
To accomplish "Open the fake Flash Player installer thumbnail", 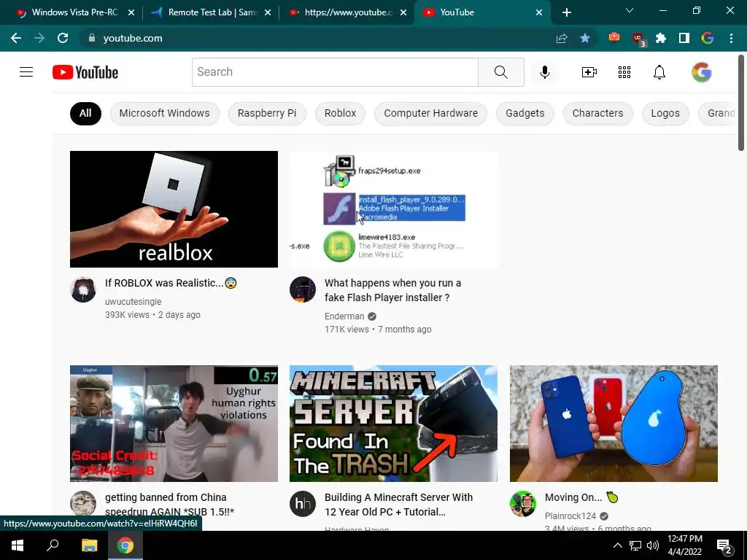I will [393, 209].
